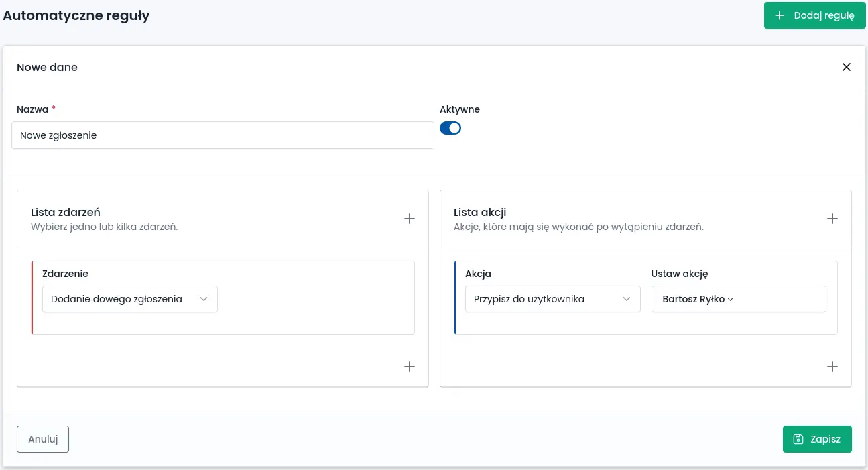This screenshot has height=470, width=868.
Task: Click the Anuluj button
Action: pyautogui.click(x=43, y=439)
